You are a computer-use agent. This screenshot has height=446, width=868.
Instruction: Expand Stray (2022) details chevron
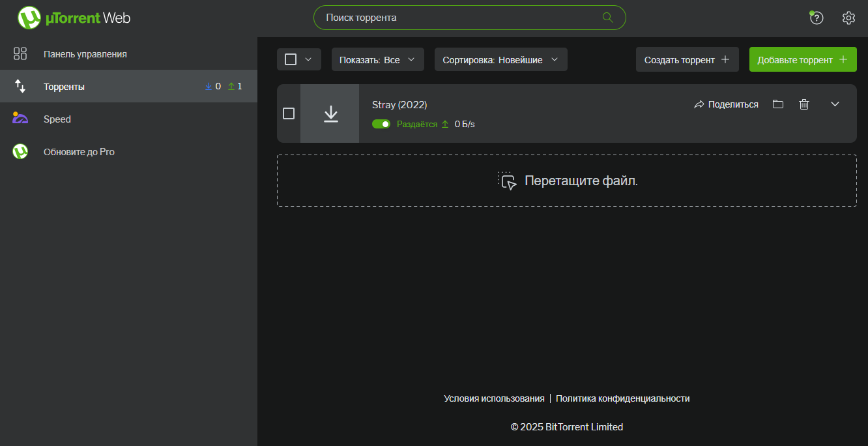pyautogui.click(x=835, y=104)
